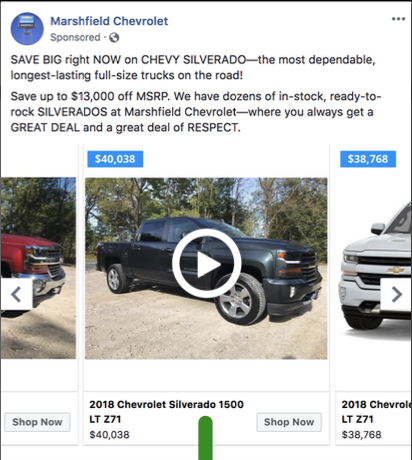Go to the previous carousel card
The width and height of the screenshot is (412, 460).
(17, 295)
